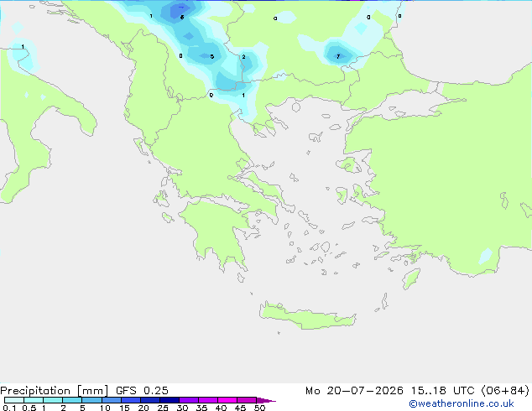This screenshot has height=411, width=532.
Task: Click the 'Precipitation [mm]' title text
Action: (55, 391)
